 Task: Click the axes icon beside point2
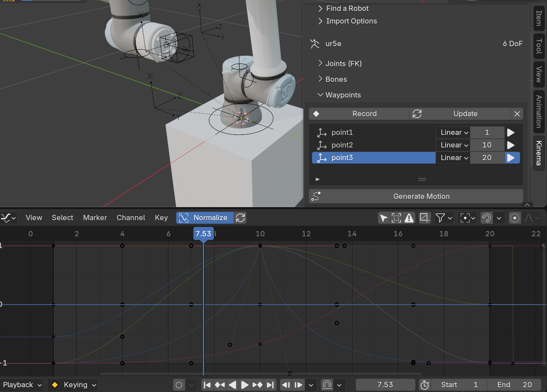322,145
